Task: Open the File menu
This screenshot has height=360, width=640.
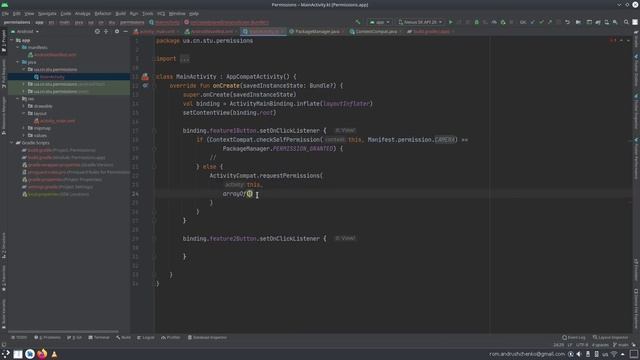Action: pos(5,13)
